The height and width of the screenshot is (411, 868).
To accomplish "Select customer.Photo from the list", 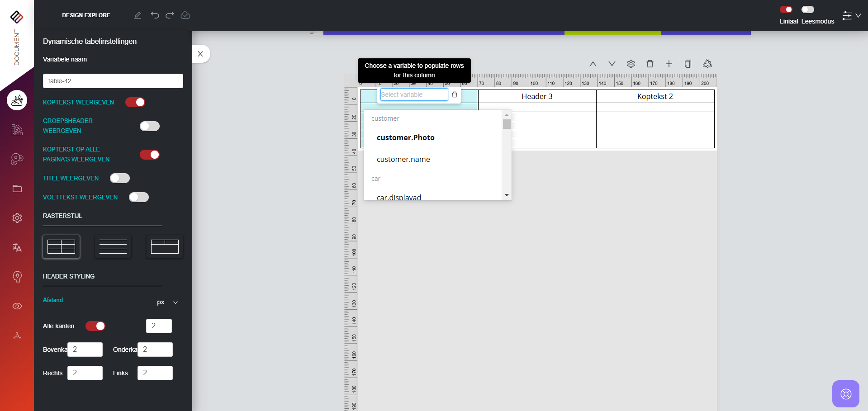I will point(405,137).
